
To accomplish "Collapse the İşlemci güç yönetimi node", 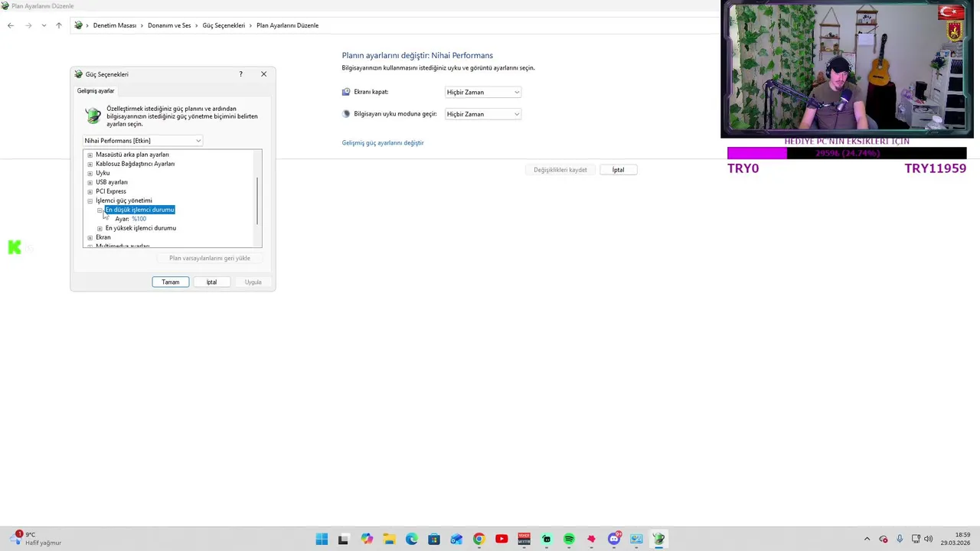I will (x=90, y=201).
